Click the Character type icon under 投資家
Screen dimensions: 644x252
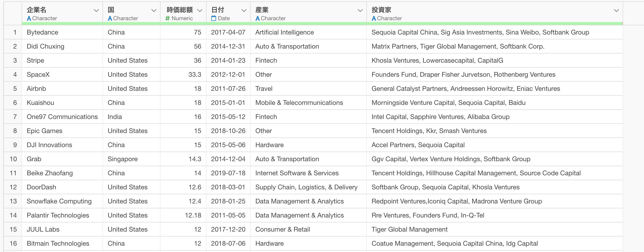374,18
